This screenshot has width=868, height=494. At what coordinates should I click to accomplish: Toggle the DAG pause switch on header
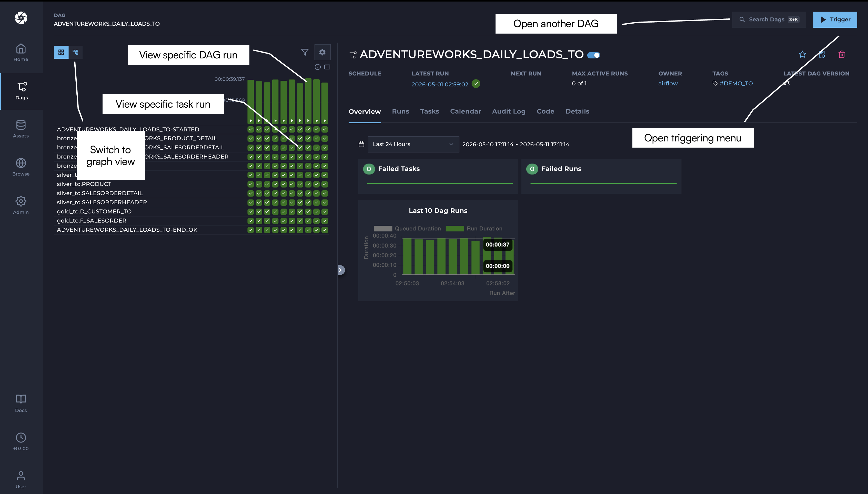(x=594, y=55)
